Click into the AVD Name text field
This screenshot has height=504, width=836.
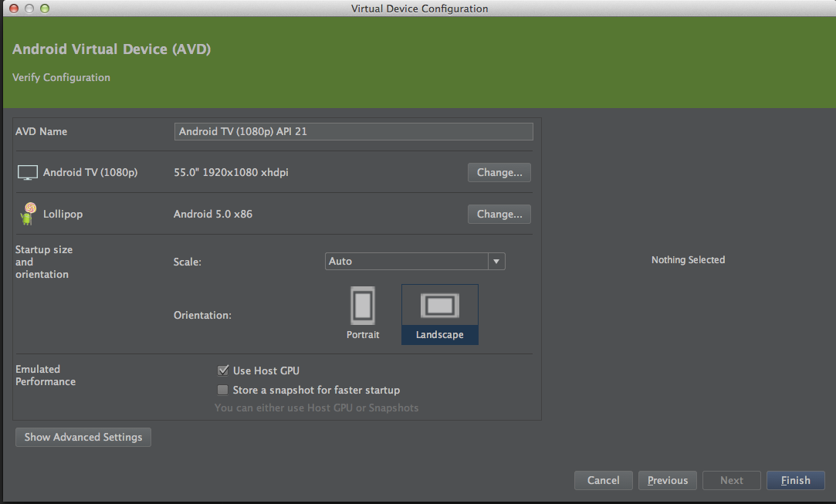pos(354,131)
